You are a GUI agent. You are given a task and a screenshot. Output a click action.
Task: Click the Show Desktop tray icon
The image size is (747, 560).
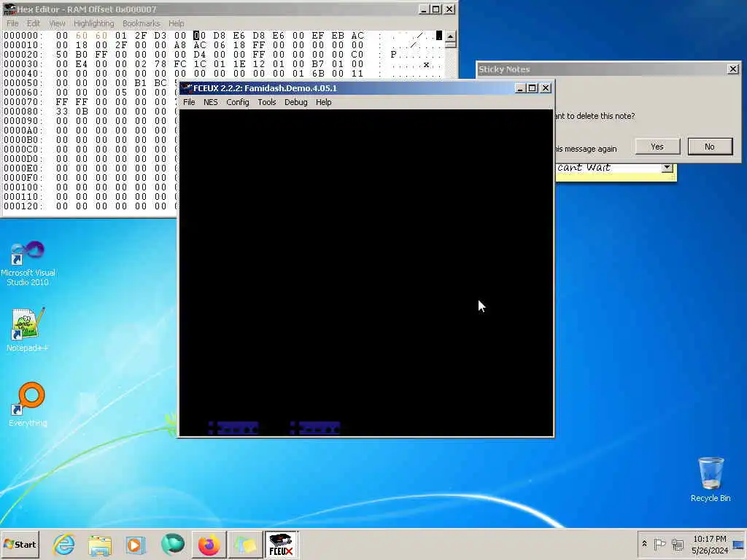pos(738,544)
